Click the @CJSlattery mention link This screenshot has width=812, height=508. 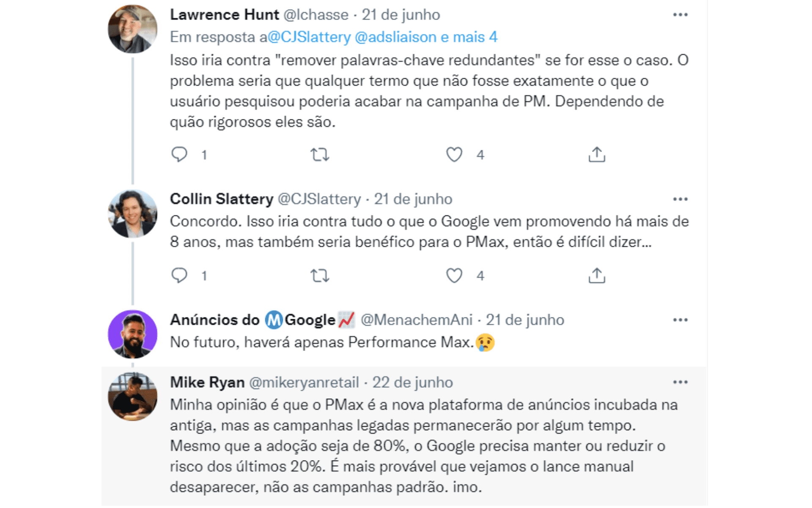click(x=309, y=37)
